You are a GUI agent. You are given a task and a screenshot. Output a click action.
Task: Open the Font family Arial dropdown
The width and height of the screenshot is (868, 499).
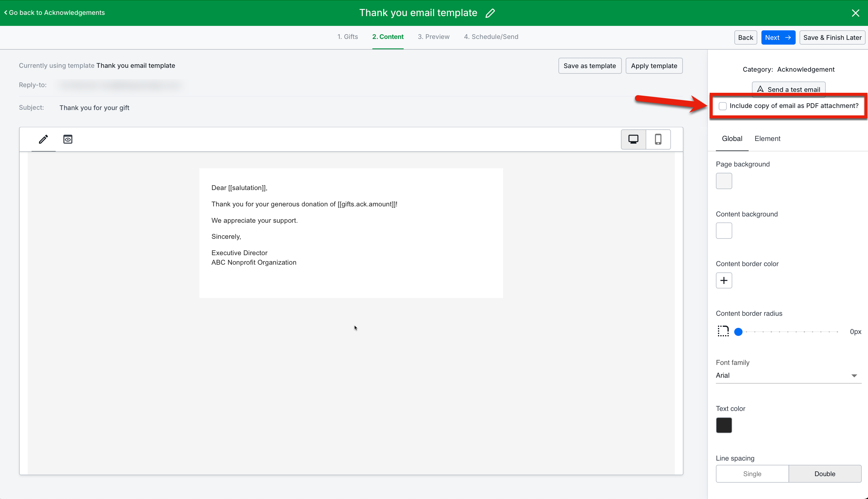(x=788, y=376)
